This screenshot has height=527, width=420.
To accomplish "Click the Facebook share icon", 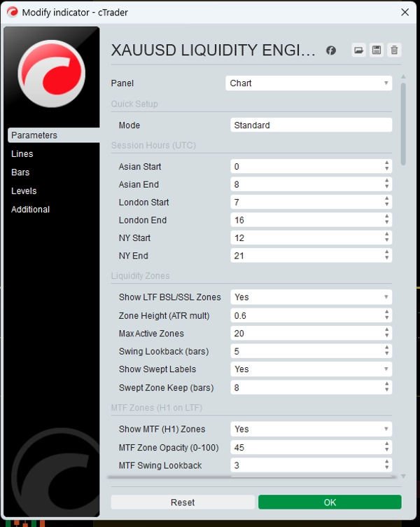I will (x=331, y=50).
